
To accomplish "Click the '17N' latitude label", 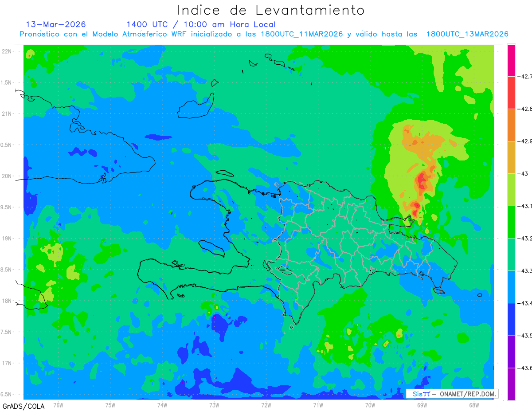I will (x=7, y=363).
